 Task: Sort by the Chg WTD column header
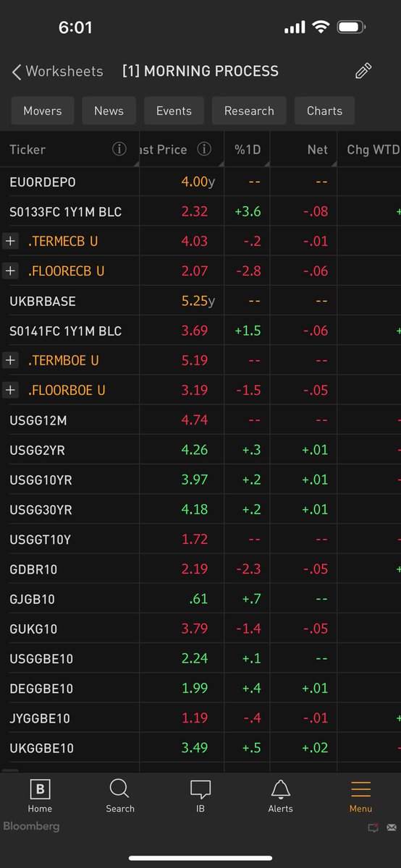tap(372, 149)
